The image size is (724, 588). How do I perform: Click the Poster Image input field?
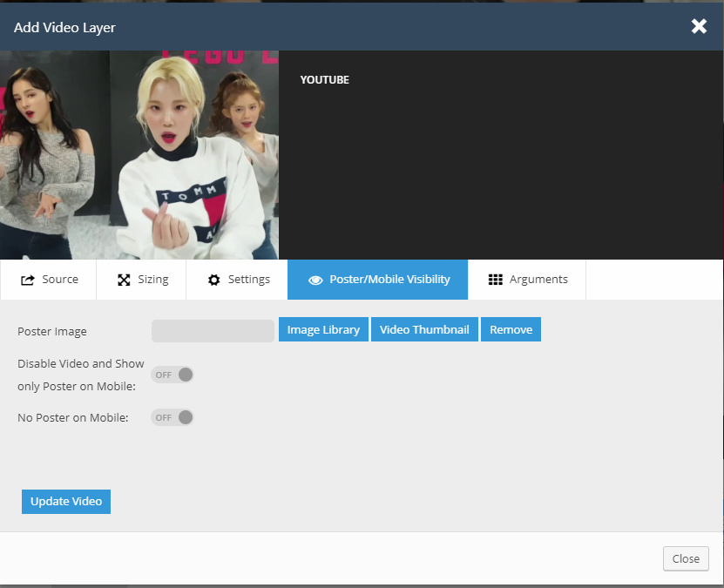(x=213, y=330)
